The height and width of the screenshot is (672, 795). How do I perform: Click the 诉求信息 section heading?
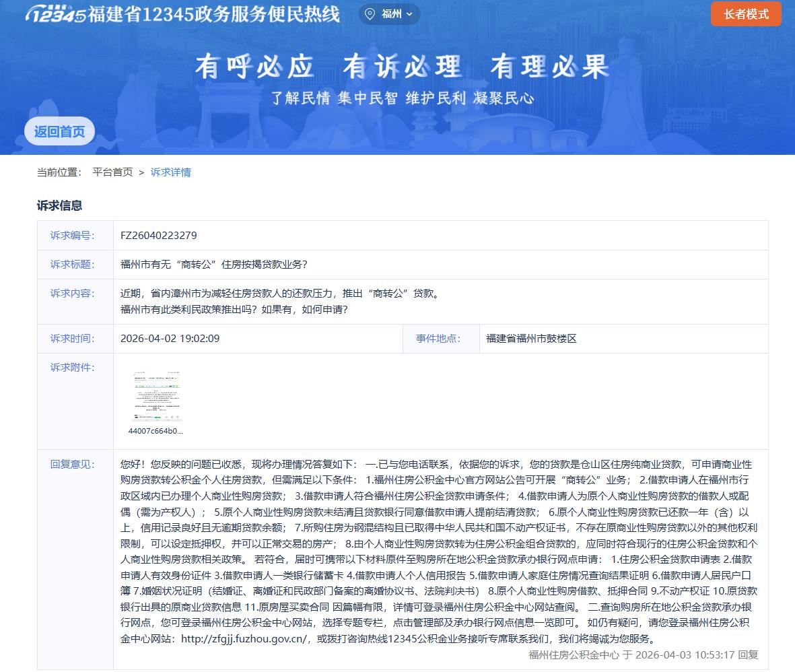[59, 206]
